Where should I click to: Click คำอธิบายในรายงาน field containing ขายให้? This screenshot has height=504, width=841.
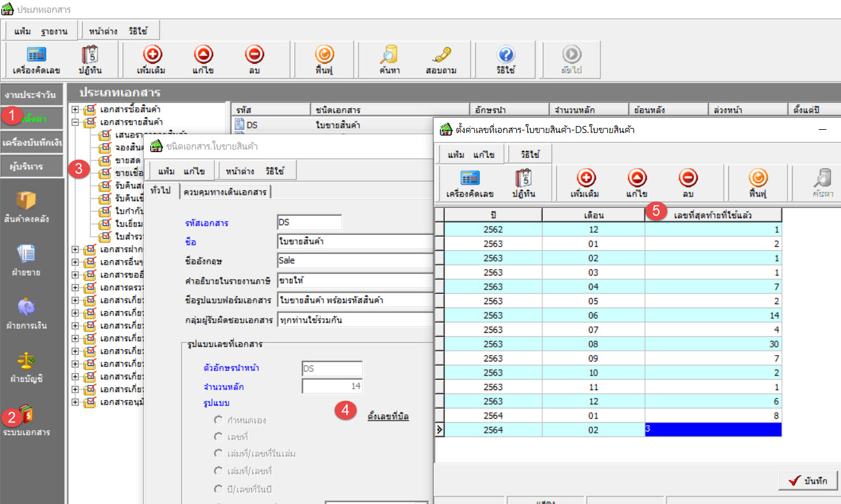pos(355,281)
